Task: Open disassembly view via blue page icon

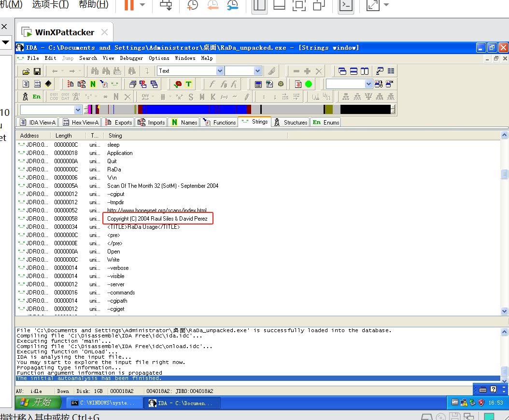Action: 26,84
